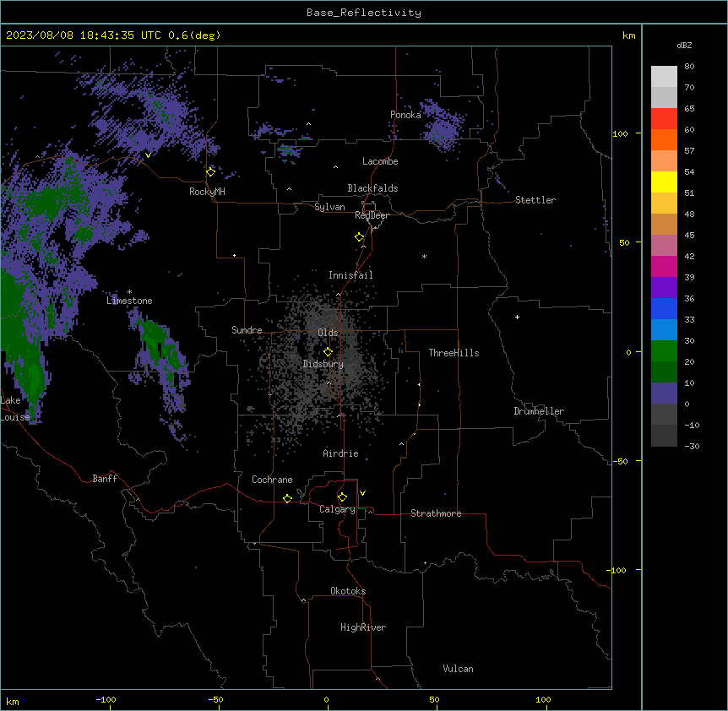Select the orange 60-57 dBZ legend swatch
Screen dimensions: 728x711
pos(664,139)
